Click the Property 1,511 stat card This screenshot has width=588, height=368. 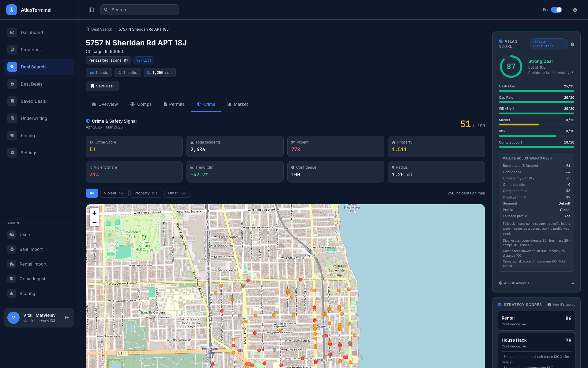pyautogui.click(x=436, y=147)
